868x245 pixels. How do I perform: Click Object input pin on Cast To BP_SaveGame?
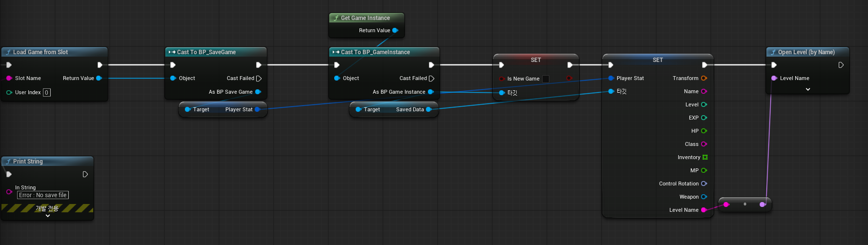pyautogui.click(x=173, y=78)
